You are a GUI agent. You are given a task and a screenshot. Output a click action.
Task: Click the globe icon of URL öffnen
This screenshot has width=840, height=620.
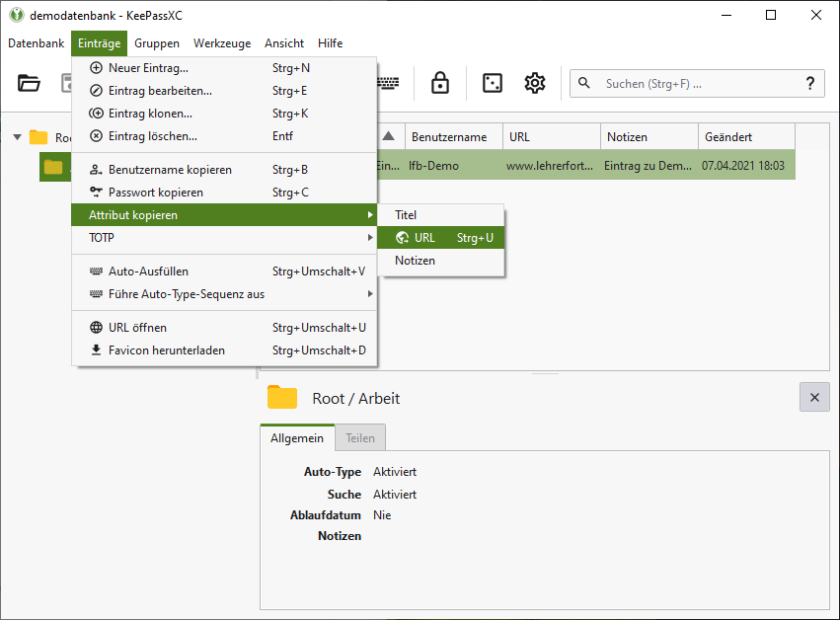pyautogui.click(x=96, y=328)
